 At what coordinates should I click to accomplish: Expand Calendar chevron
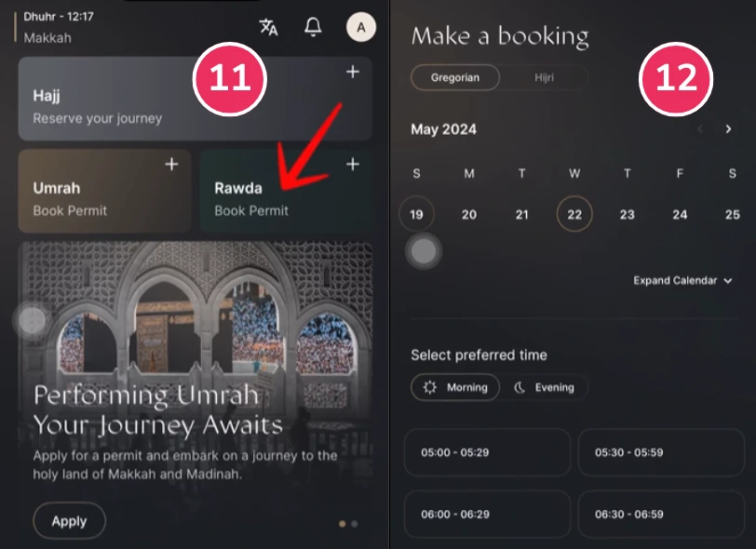click(x=728, y=281)
